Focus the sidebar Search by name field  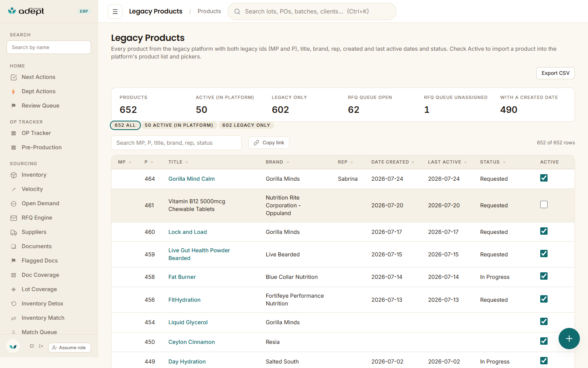(x=49, y=47)
